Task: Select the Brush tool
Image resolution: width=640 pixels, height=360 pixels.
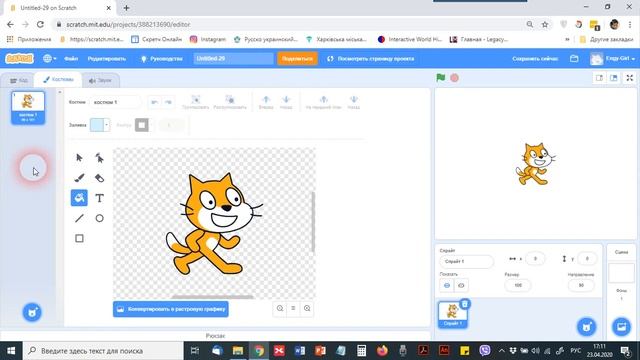Action: point(79,178)
